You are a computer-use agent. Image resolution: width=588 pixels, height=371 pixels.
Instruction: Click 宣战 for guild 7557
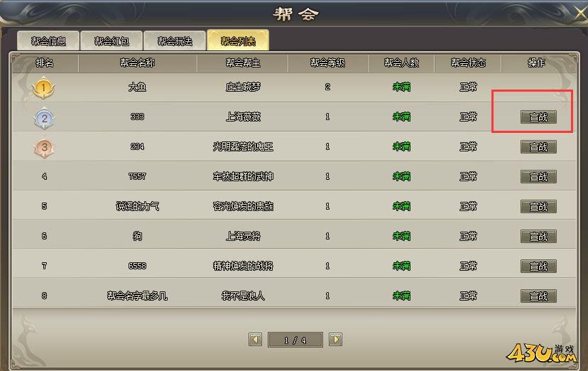coord(538,177)
